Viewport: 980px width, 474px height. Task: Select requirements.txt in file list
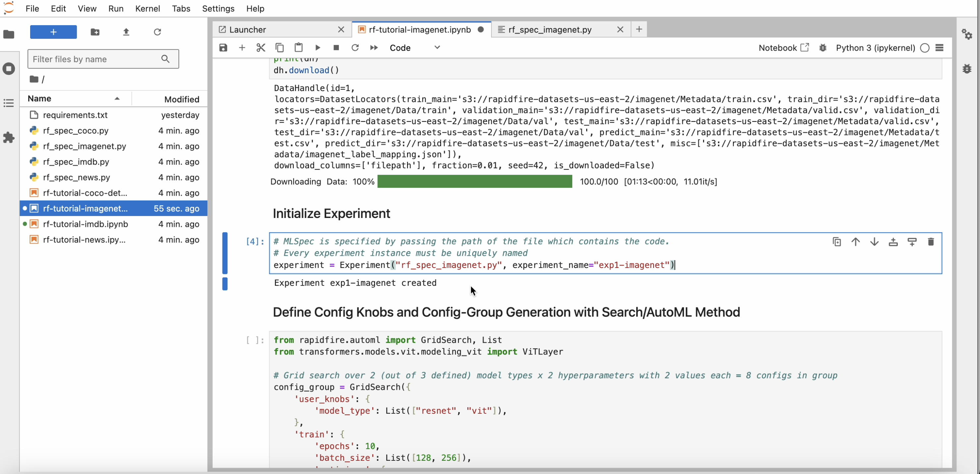(x=113, y=115)
